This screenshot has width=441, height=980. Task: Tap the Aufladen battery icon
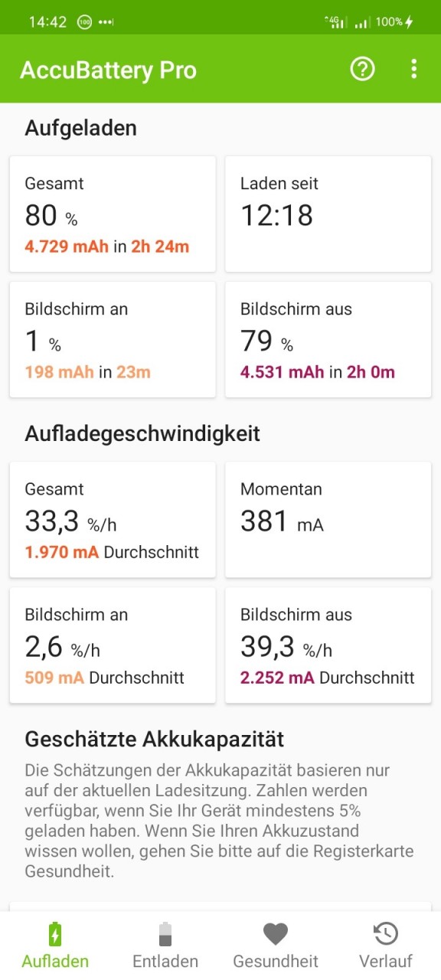[55, 934]
